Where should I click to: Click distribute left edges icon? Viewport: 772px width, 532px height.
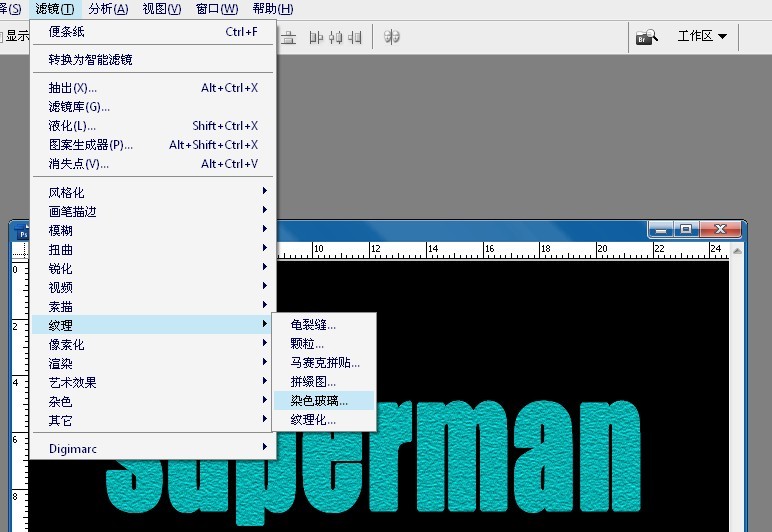coord(316,37)
